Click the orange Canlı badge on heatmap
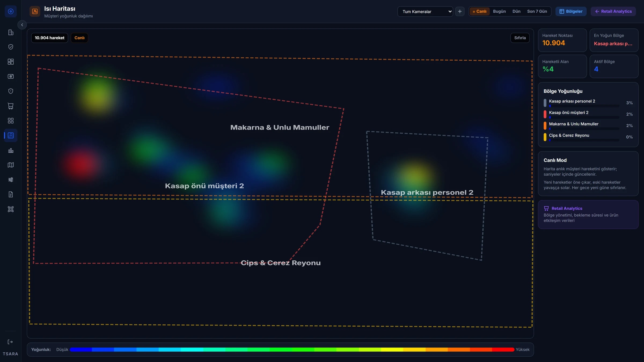This screenshot has width=644, height=362. click(79, 38)
